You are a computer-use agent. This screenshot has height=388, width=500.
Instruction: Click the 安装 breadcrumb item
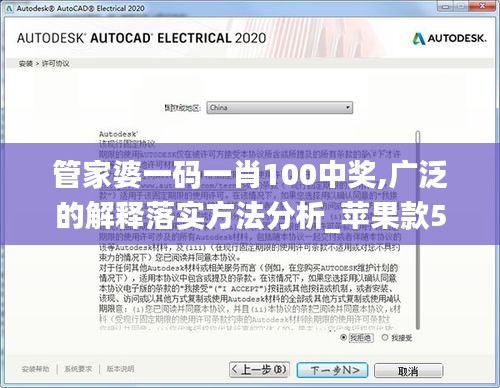click(x=25, y=63)
